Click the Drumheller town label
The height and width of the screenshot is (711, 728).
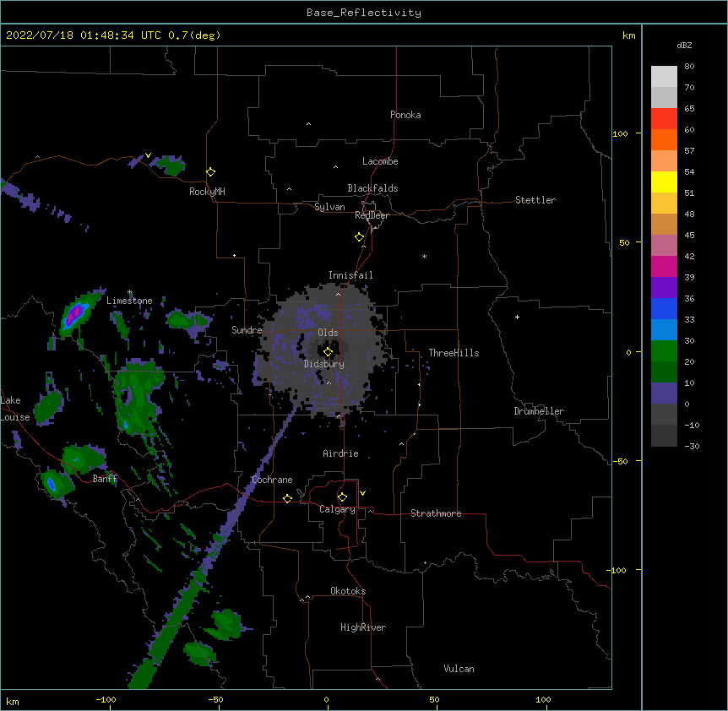click(x=539, y=411)
